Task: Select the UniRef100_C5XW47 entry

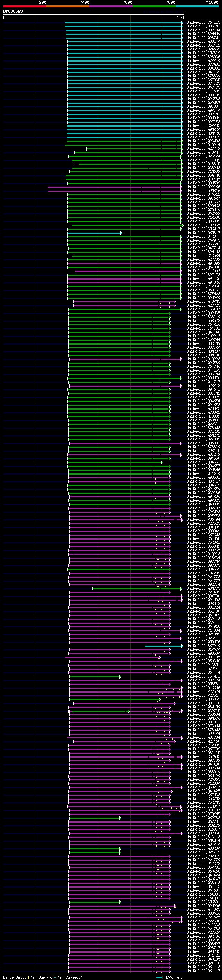Action: coord(203,229)
